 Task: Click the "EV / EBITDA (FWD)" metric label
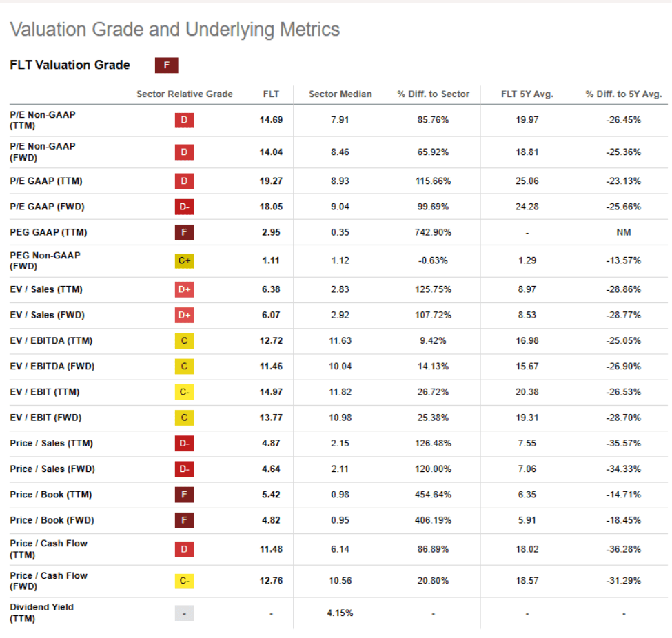tap(52, 367)
